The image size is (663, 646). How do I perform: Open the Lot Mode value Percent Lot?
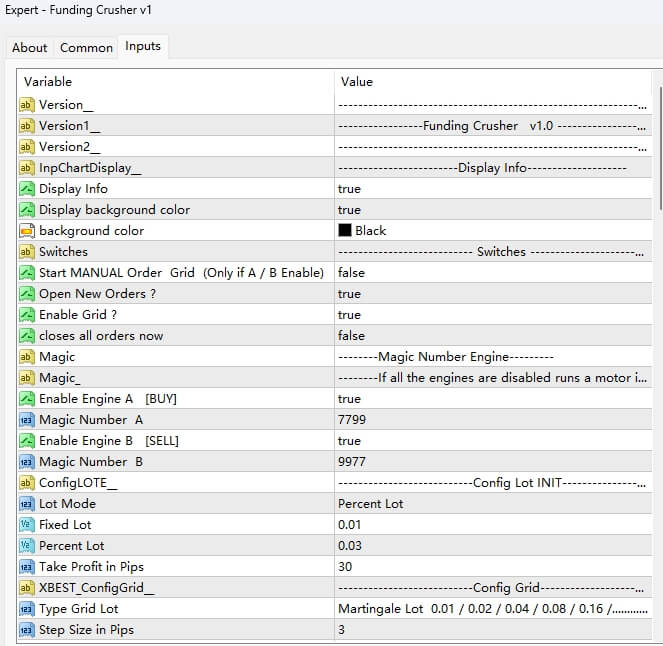(x=371, y=504)
